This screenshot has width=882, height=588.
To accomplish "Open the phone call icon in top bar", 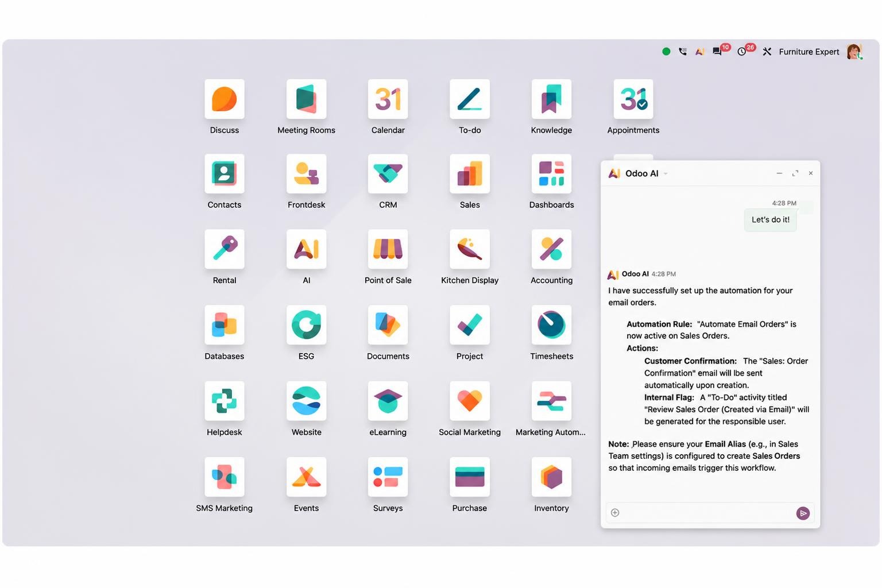I will click(x=683, y=51).
